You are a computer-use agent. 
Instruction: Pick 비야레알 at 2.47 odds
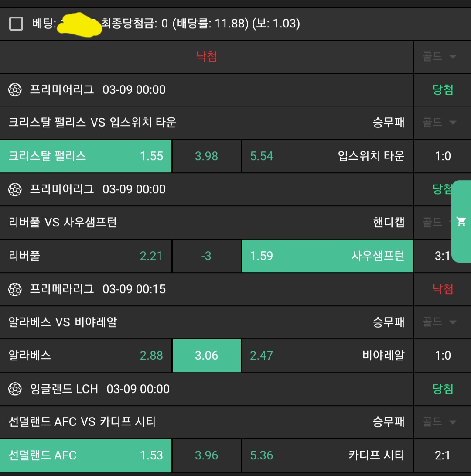pyautogui.click(x=327, y=356)
